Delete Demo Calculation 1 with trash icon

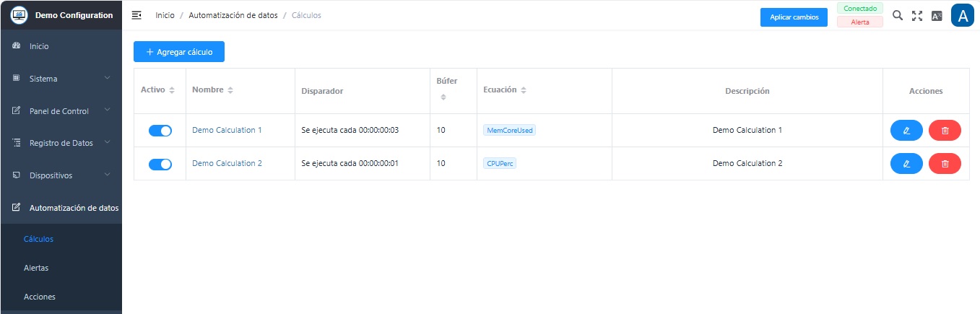[x=945, y=131]
